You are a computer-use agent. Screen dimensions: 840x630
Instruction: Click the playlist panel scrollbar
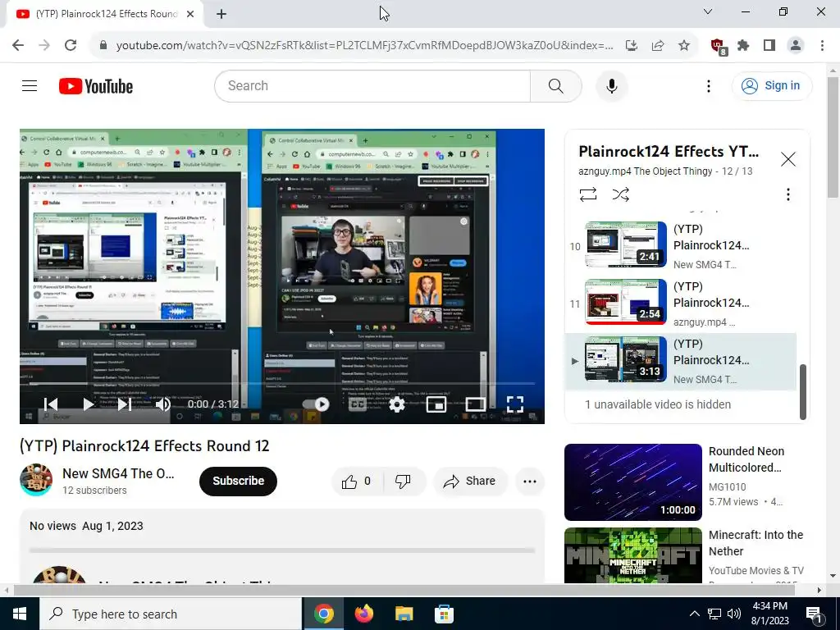[802, 391]
